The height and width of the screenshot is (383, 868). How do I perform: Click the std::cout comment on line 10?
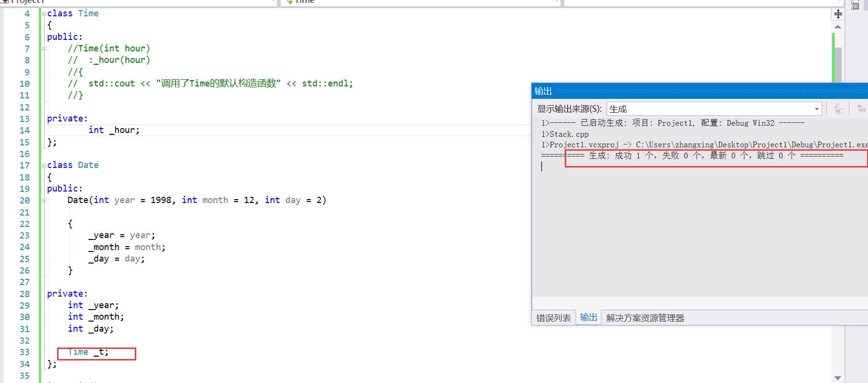[x=210, y=84]
